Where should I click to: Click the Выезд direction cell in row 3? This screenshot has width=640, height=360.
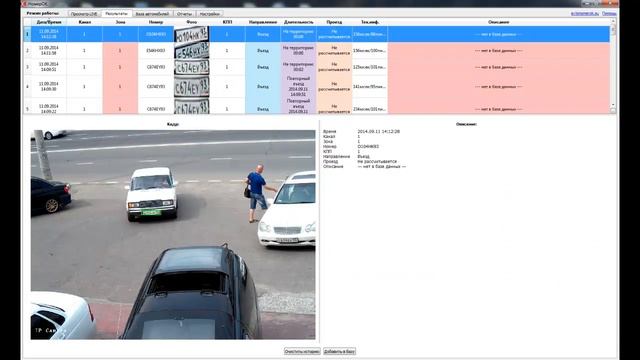click(x=263, y=67)
